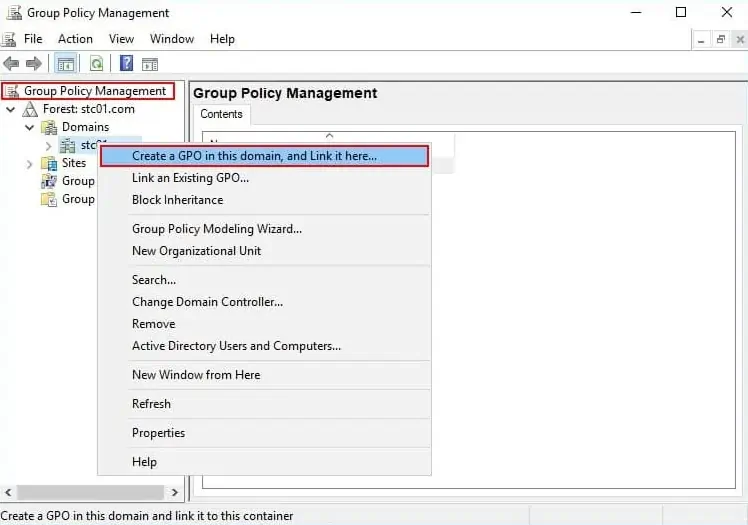Select the Sites folder icon in tree
This screenshot has height=525, width=748.
coord(49,163)
